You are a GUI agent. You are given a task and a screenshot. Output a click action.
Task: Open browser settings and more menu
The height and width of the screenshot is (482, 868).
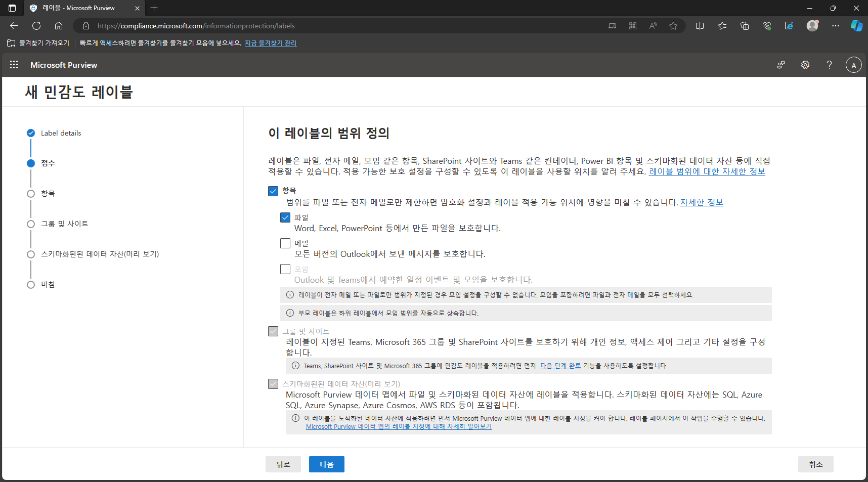tap(835, 26)
